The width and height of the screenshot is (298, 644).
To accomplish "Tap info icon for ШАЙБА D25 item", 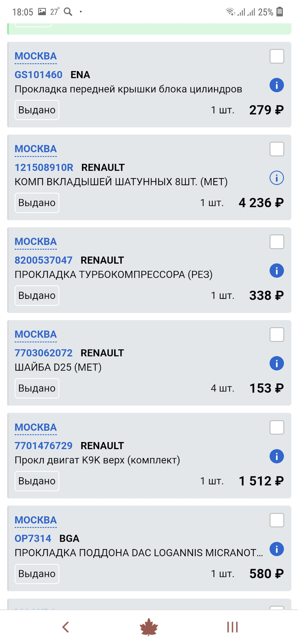I will (276, 363).
